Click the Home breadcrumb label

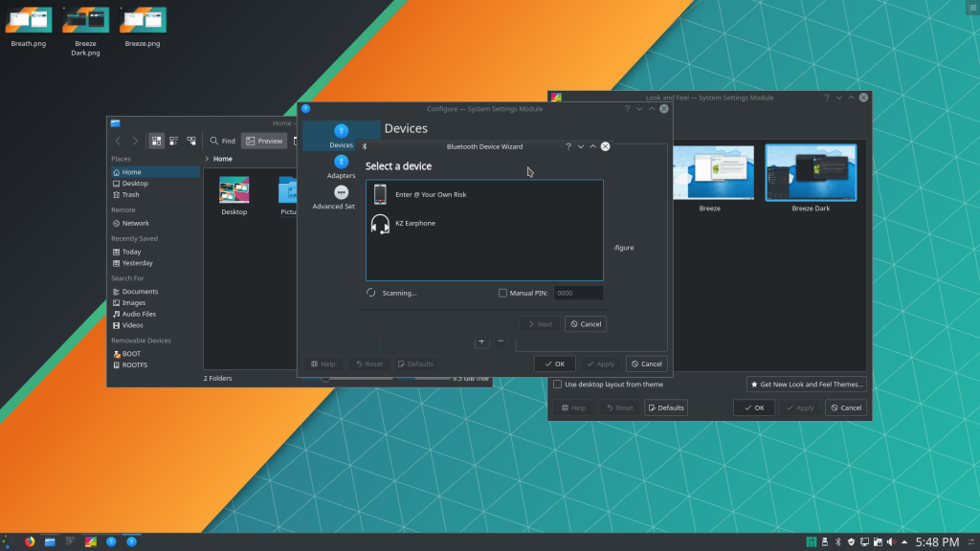point(222,159)
